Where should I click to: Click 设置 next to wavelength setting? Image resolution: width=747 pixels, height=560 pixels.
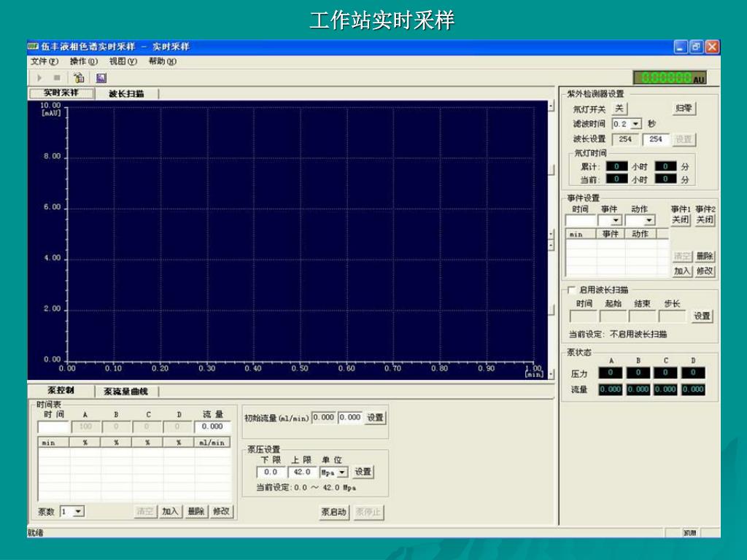684,139
